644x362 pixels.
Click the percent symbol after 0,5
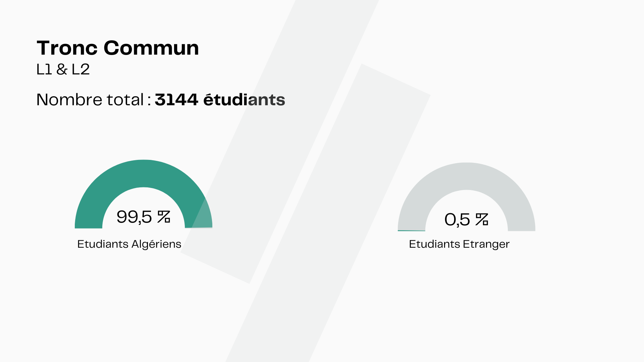(482, 220)
